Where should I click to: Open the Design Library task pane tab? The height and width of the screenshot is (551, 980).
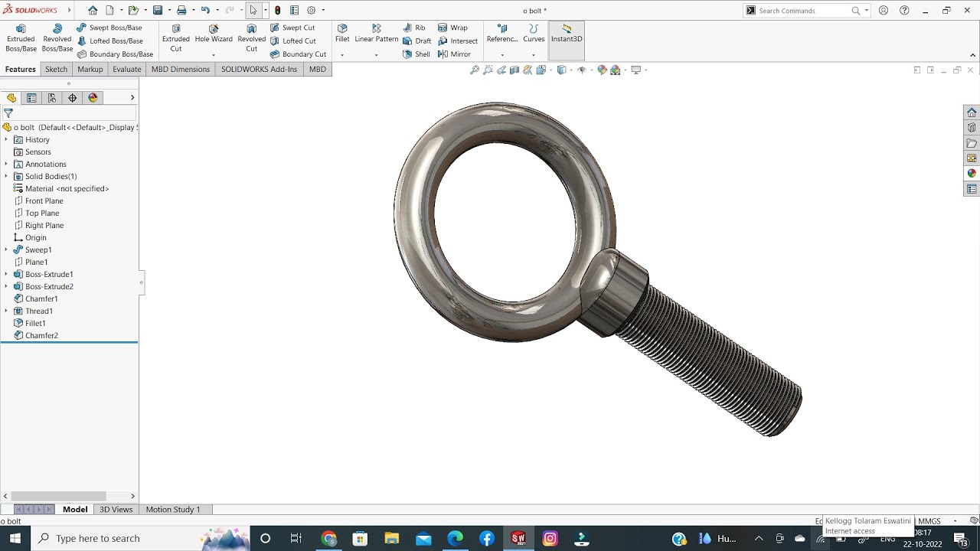(x=972, y=128)
